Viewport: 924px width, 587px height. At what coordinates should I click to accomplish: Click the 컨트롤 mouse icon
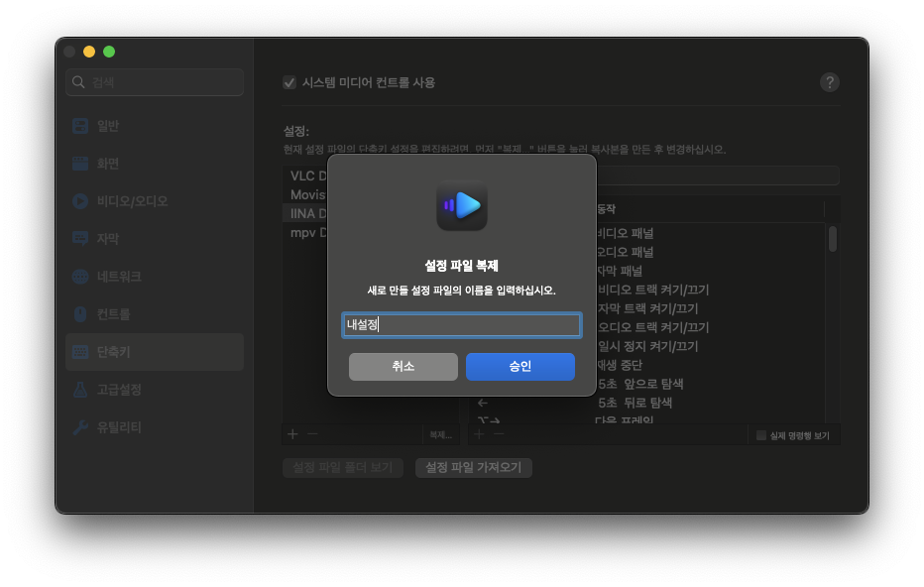click(80, 314)
